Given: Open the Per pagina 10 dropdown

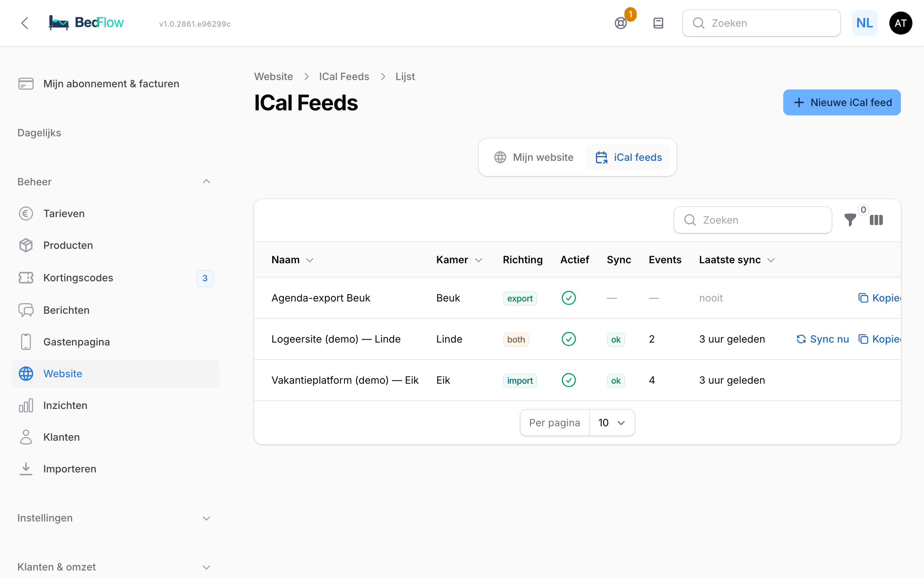Looking at the screenshot, I should [612, 422].
